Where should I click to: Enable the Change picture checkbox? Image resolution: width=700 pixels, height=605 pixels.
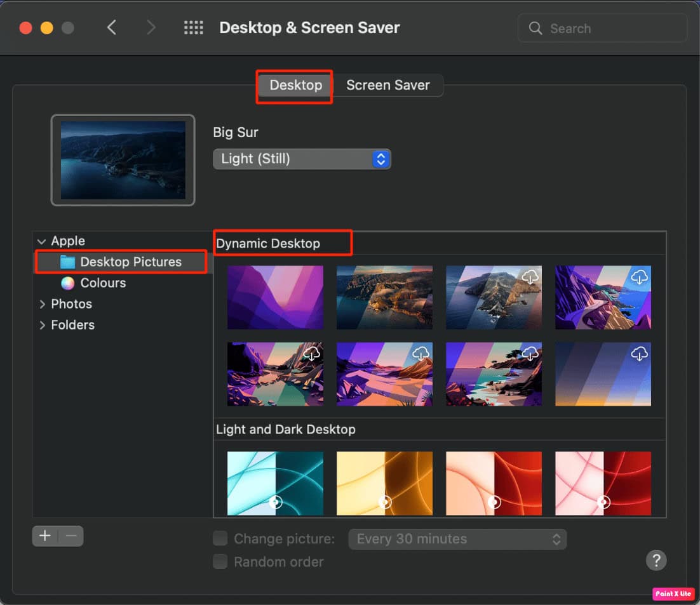point(220,538)
